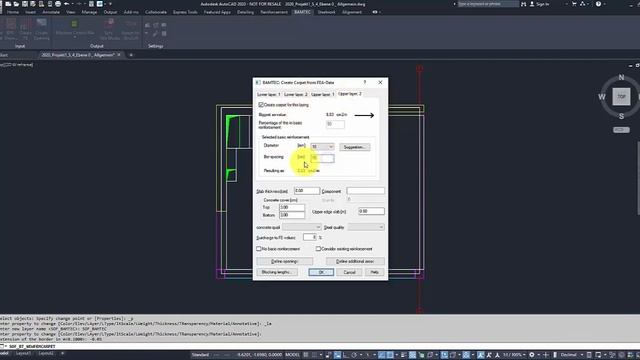The height and width of the screenshot is (360, 640).
Task: Click the concrete cover Top field
Action: coord(291,207)
